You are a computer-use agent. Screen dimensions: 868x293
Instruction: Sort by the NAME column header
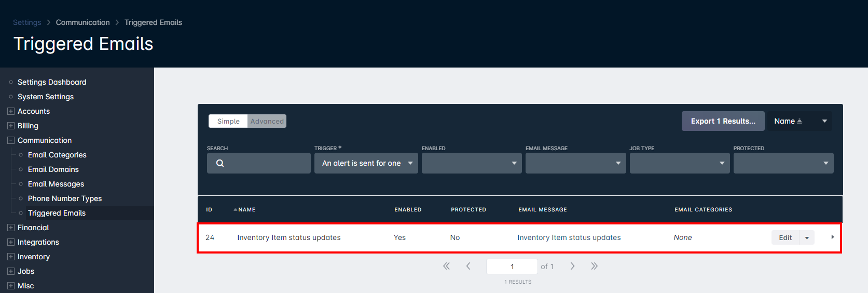(x=246, y=210)
